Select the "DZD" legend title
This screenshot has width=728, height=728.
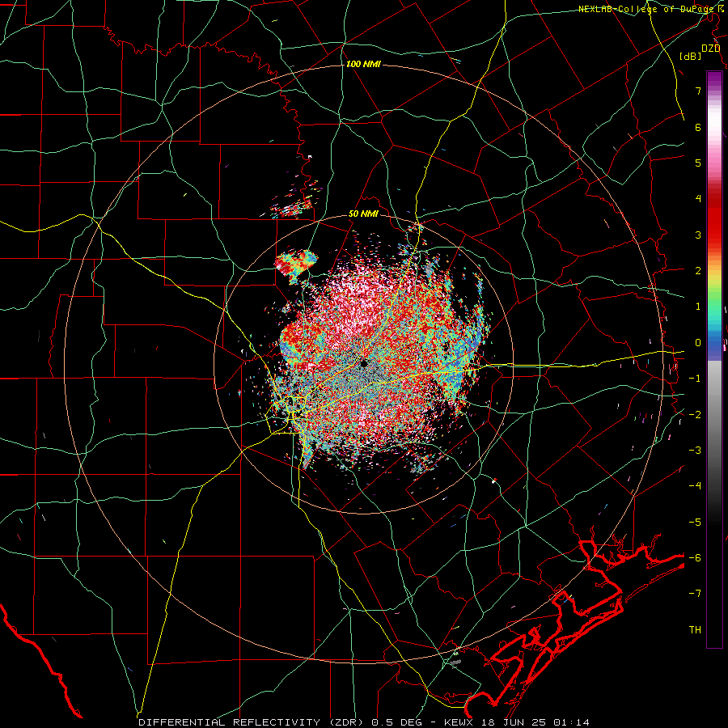(710, 49)
